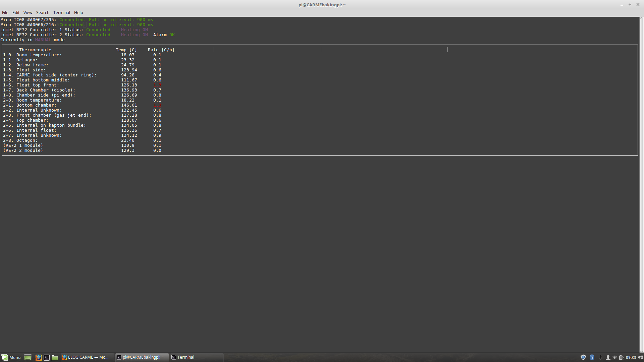Open the user accounts tray applet

[x=608, y=358]
